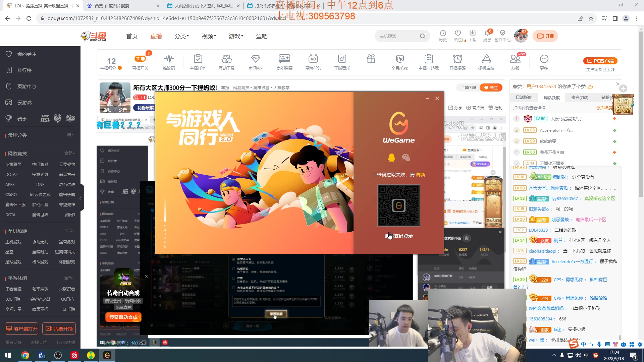Click the 正版音乐 licensed music icon

342,62
